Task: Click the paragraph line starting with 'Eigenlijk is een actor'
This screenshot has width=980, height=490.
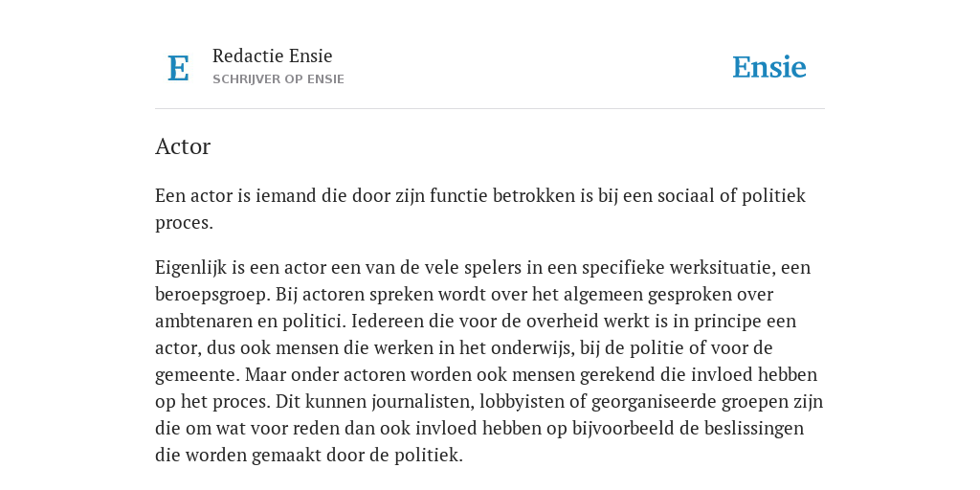Action: click(x=482, y=268)
